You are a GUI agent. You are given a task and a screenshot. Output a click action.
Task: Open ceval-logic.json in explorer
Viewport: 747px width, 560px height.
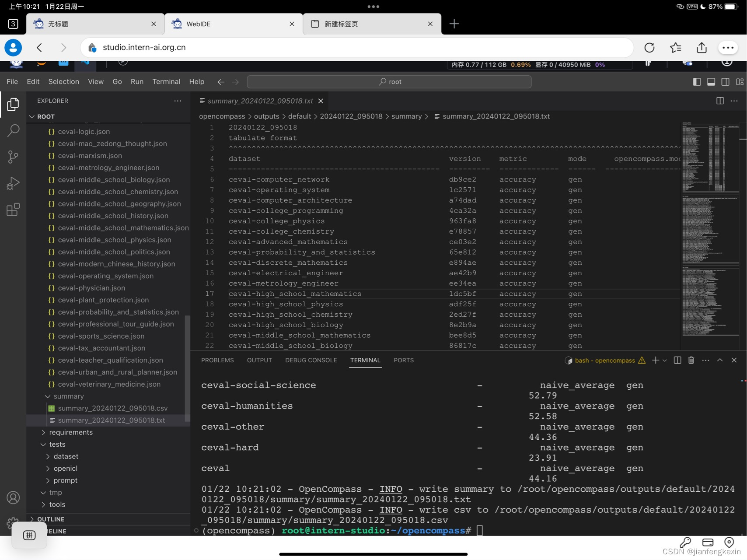[x=84, y=132]
